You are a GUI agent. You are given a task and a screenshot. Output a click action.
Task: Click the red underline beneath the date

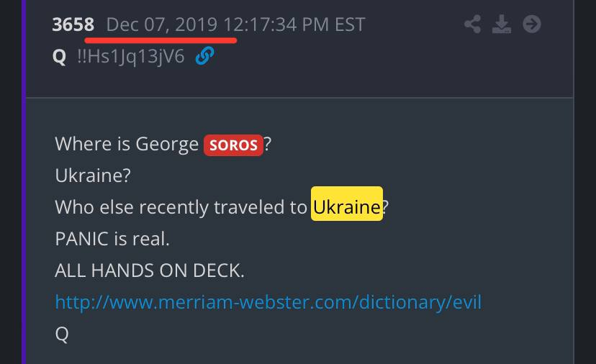(161, 40)
